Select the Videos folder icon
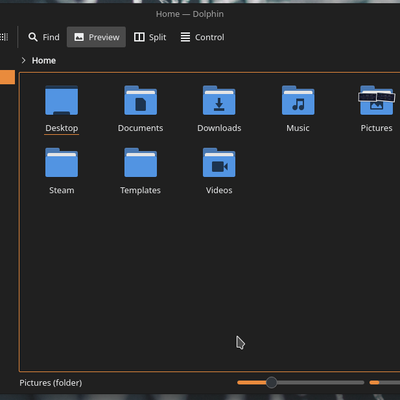 [219, 163]
